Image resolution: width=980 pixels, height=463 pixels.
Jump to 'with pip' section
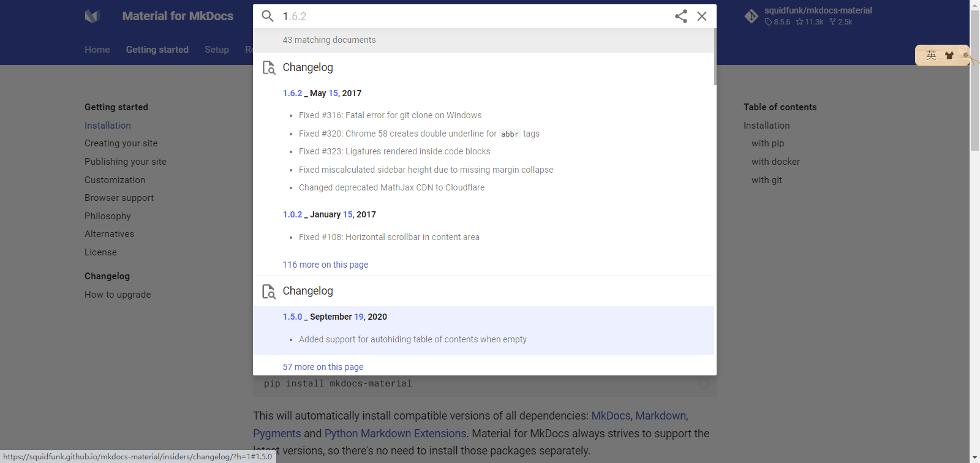coord(768,143)
